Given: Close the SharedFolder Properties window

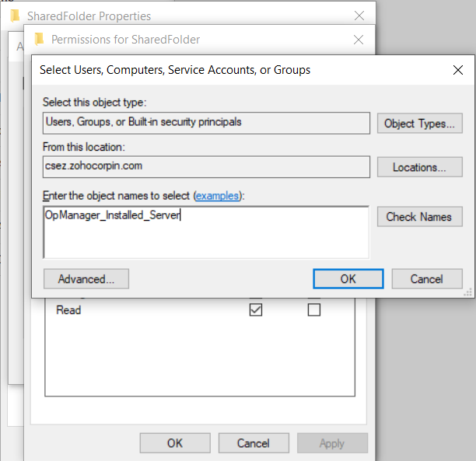Looking at the screenshot, I should coord(359,16).
